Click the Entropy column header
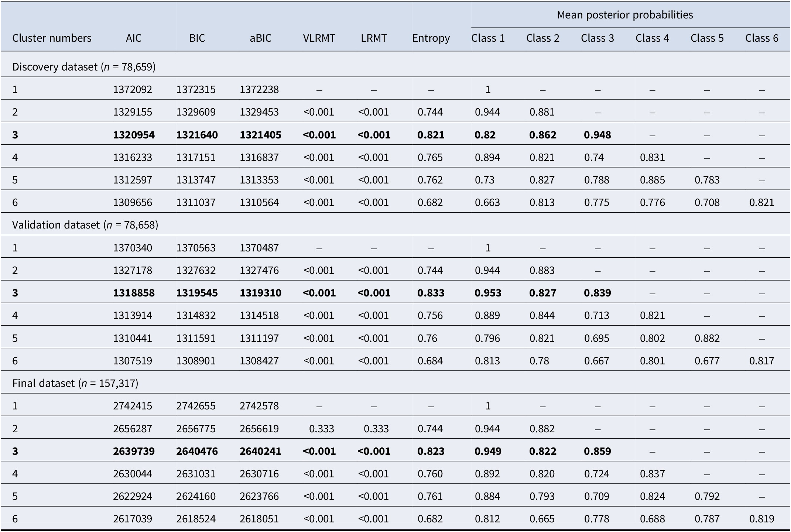The image size is (791, 532). point(431,38)
